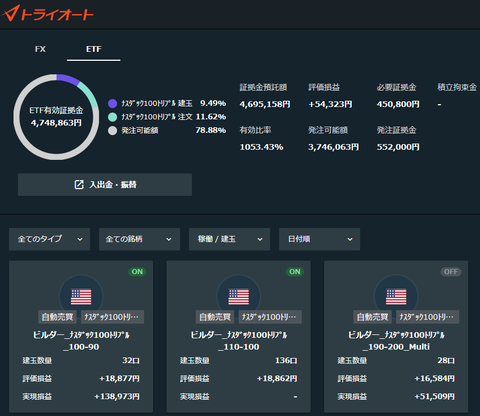Toggle ON switch on the _110-100 card
This screenshot has height=416, width=480.
(x=295, y=272)
